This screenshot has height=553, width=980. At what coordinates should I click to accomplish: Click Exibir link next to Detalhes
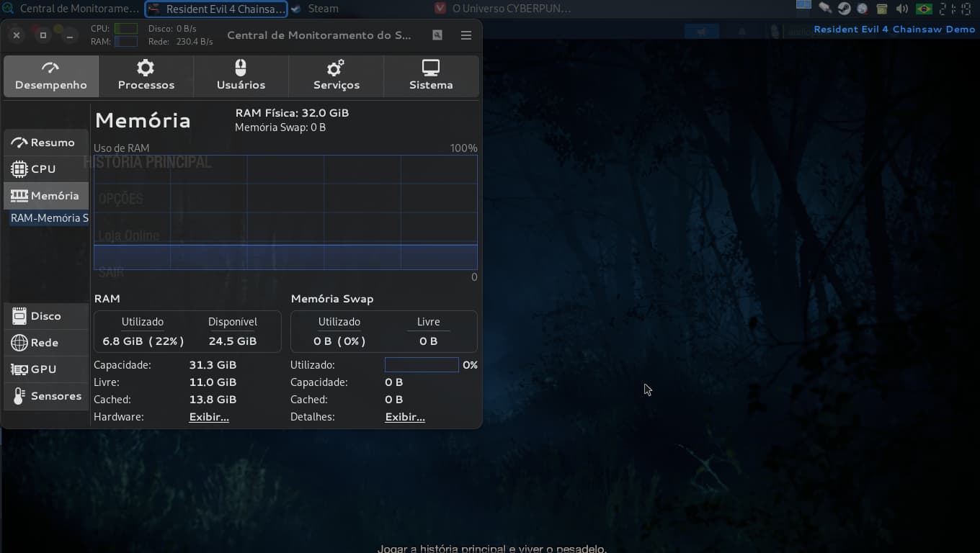[405, 417]
